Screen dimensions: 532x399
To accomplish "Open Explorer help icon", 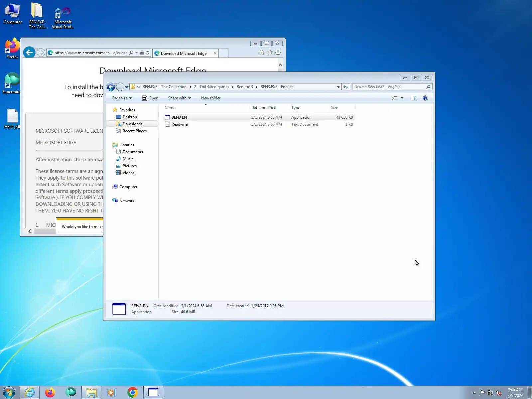I will [x=425, y=98].
